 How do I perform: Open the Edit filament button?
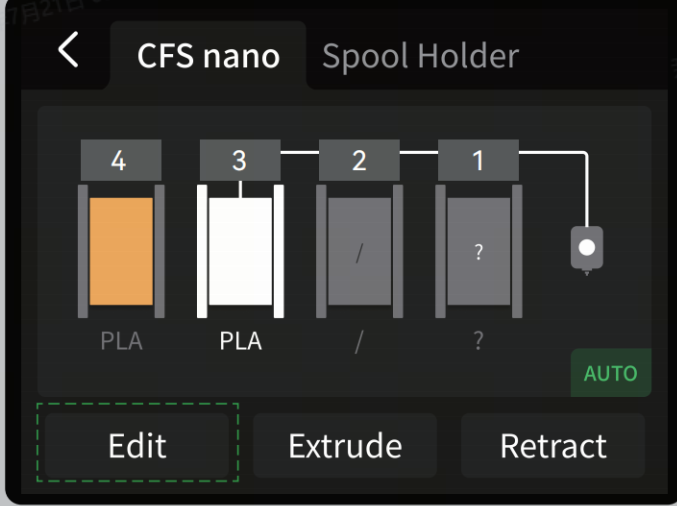(x=137, y=446)
